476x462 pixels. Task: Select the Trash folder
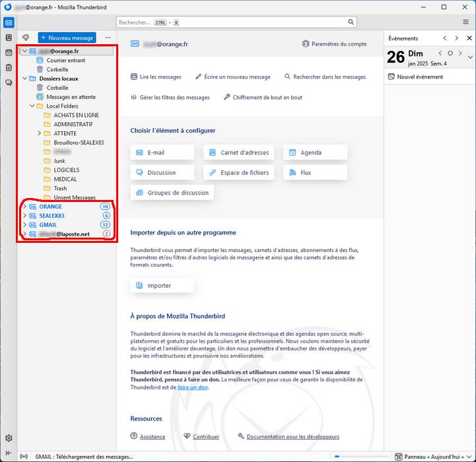[x=60, y=188]
